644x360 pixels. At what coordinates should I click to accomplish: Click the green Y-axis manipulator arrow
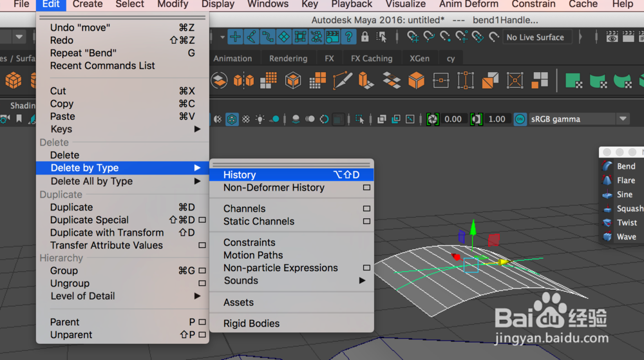point(473,228)
